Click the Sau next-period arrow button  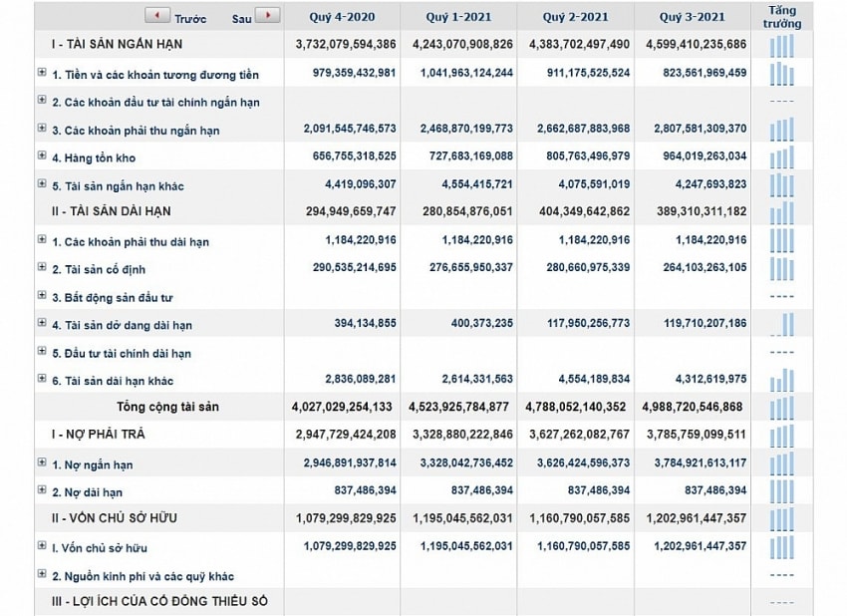pos(267,16)
